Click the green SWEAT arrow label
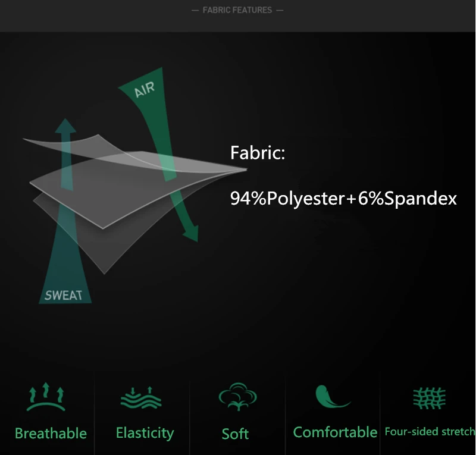Viewport: 476px width, 455px height. 64,296
